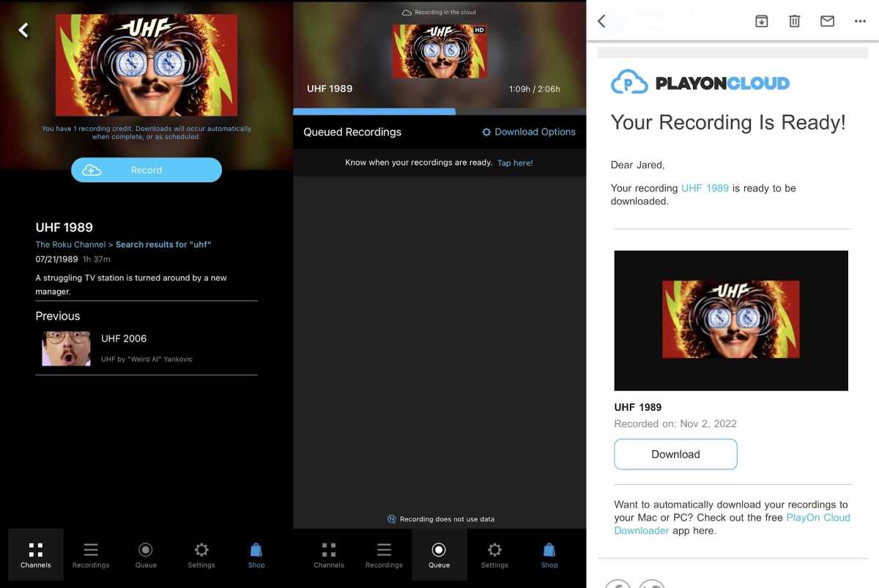The height and width of the screenshot is (588, 879).
Task: Click the blue Record button
Action: (x=146, y=170)
